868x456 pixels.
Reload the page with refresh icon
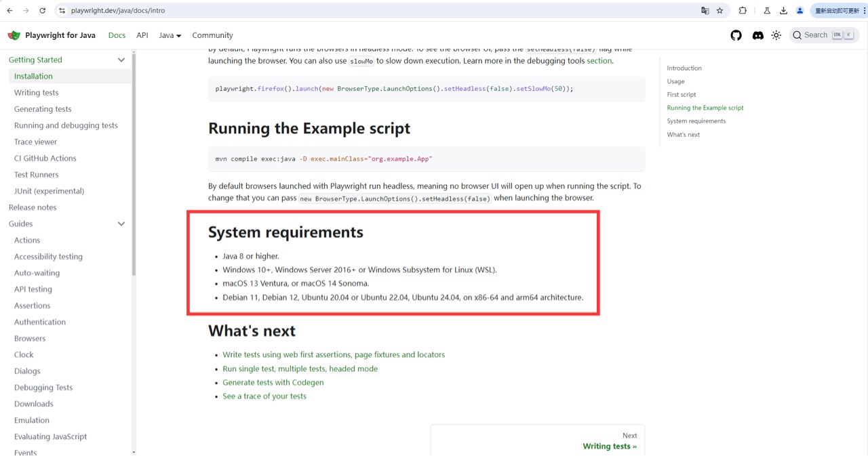point(43,11)
